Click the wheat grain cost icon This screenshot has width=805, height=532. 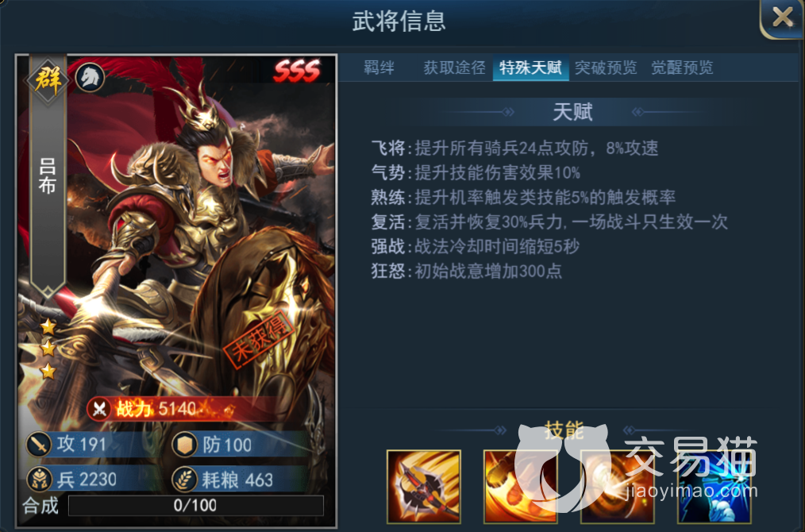185,480
